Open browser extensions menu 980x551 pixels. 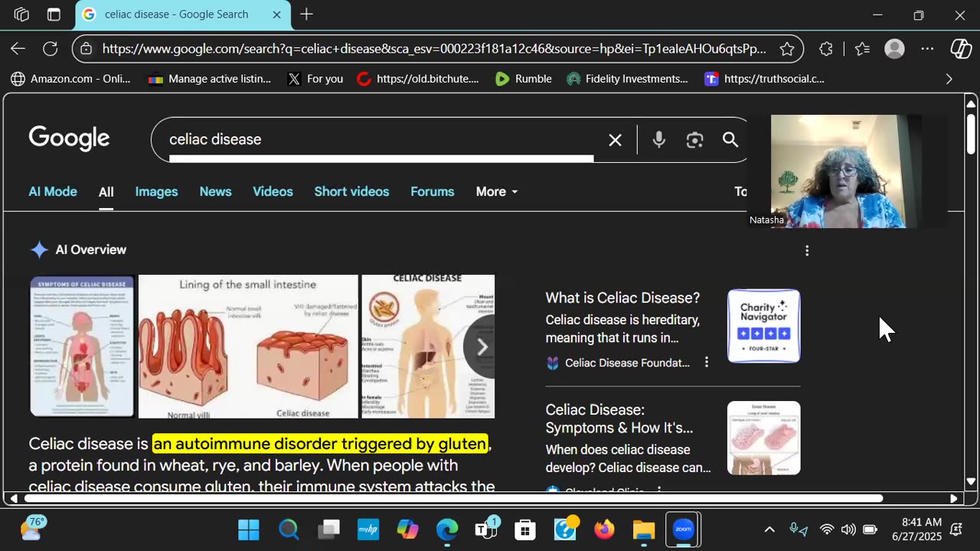[825, 49]
